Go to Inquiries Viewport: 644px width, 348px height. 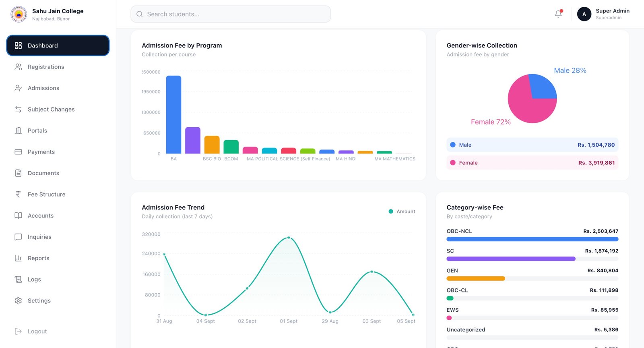[58, 237]
